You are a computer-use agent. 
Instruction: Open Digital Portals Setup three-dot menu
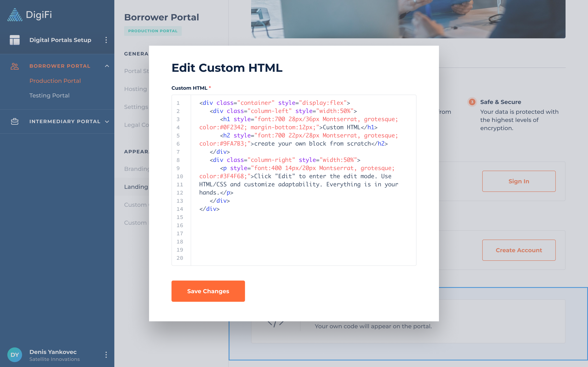[106, 40]
